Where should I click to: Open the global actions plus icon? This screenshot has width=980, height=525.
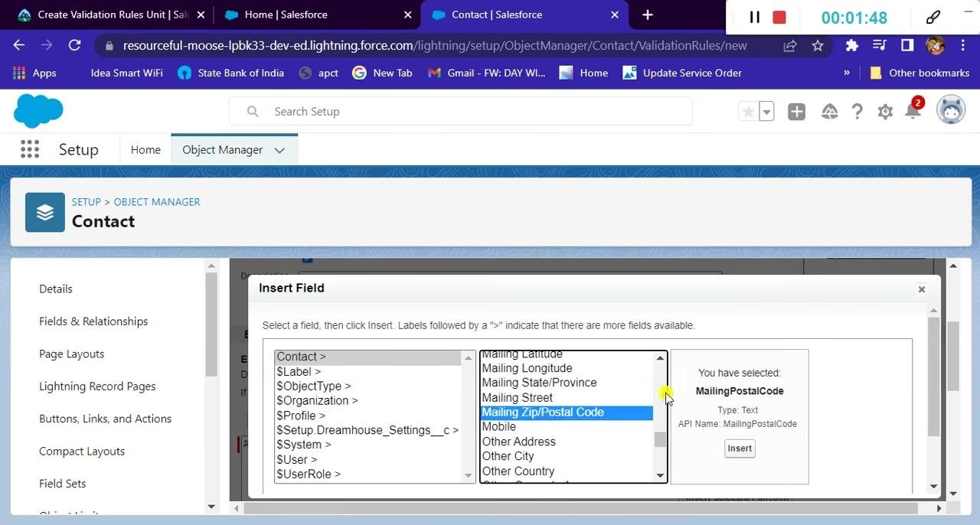coord(796,112)
